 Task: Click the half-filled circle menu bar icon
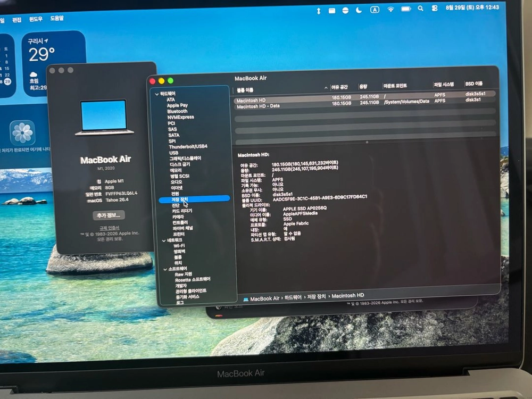point(345,11)
